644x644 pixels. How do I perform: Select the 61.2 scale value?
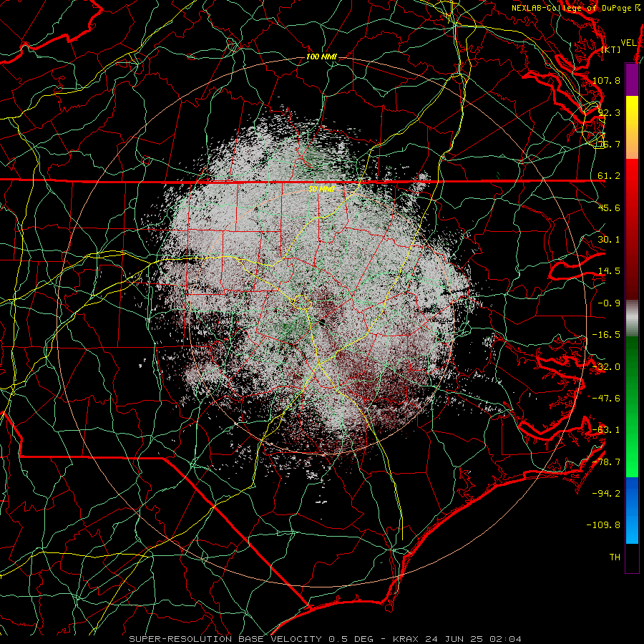point(609,176)
